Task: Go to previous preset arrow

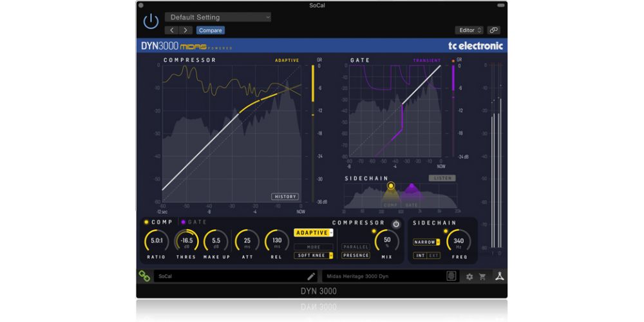Action: pyautogui.click(x=172, y=30)
